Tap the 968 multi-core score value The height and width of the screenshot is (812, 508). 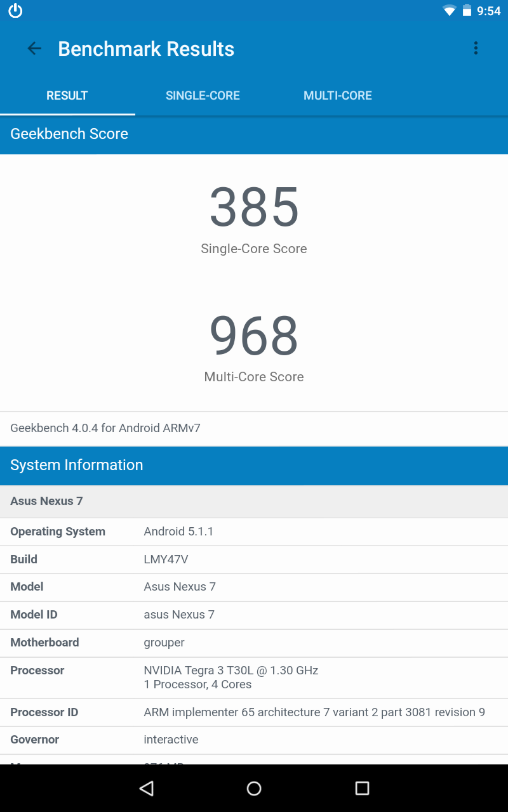(x=254, y=335)
